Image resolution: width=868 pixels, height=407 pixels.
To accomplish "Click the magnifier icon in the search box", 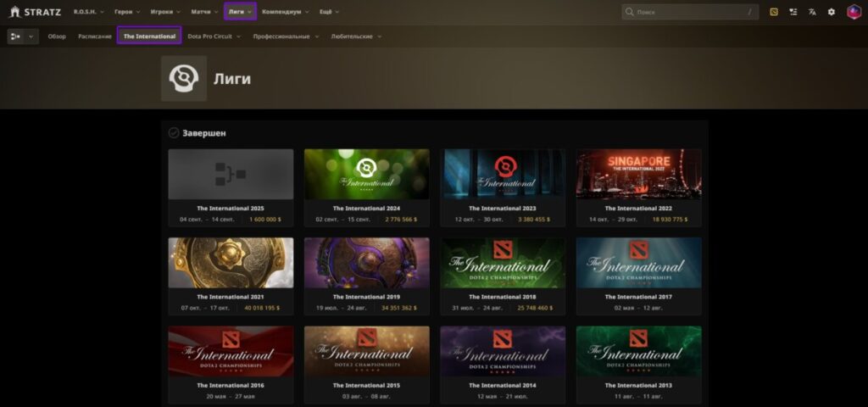I will point(629,12).
